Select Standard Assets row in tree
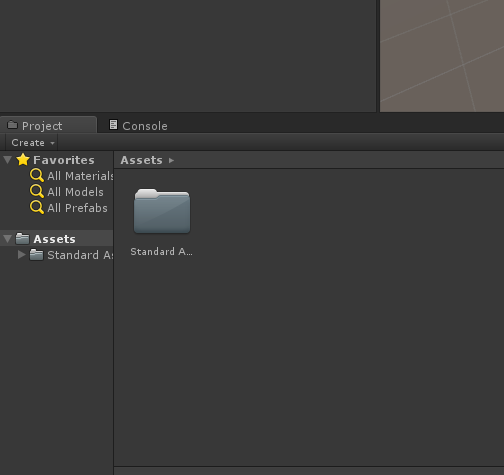Viewport: 504px width, 475px height. tap(56, 255)
